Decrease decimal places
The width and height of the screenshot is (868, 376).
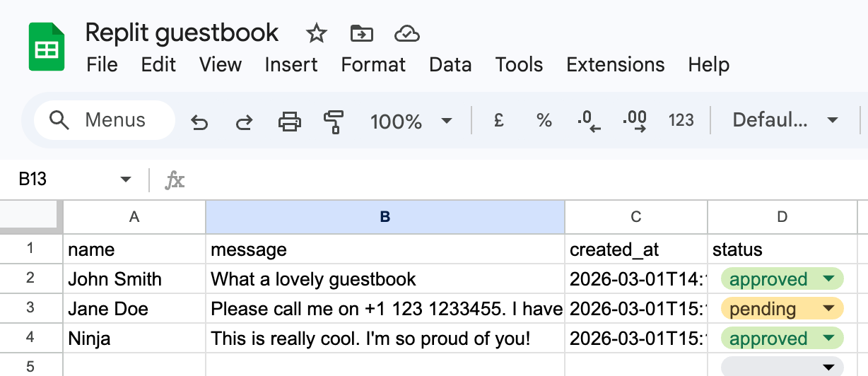[x=588, y=122]
